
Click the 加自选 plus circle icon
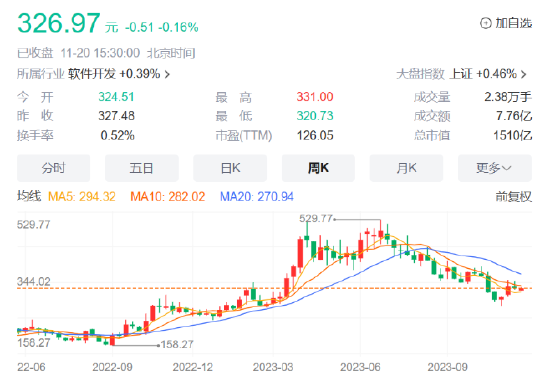(x=485, y=23)
